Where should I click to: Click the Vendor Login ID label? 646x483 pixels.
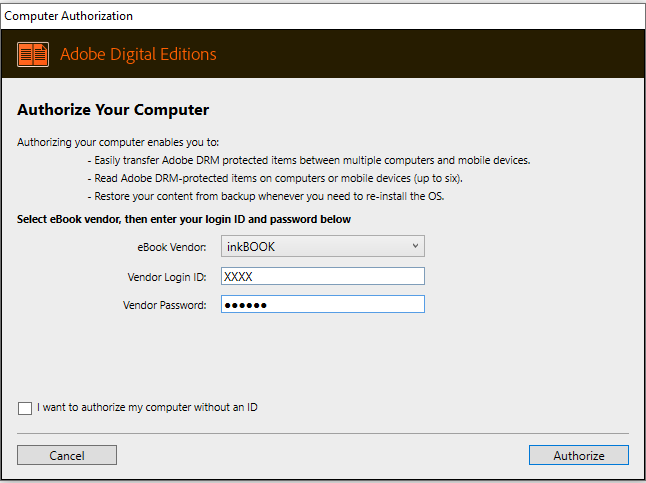click(167, 277)
